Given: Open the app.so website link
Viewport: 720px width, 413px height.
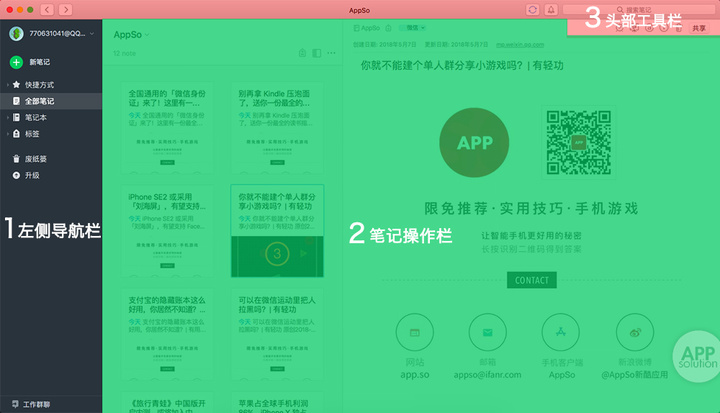Looking at the screenshot, I should [415, 374].
